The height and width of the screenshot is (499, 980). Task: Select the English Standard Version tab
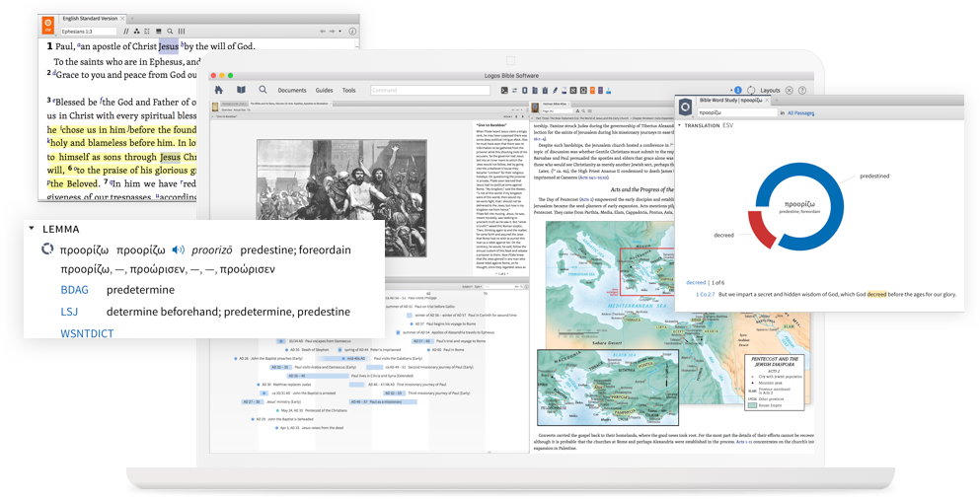(90, 19)
